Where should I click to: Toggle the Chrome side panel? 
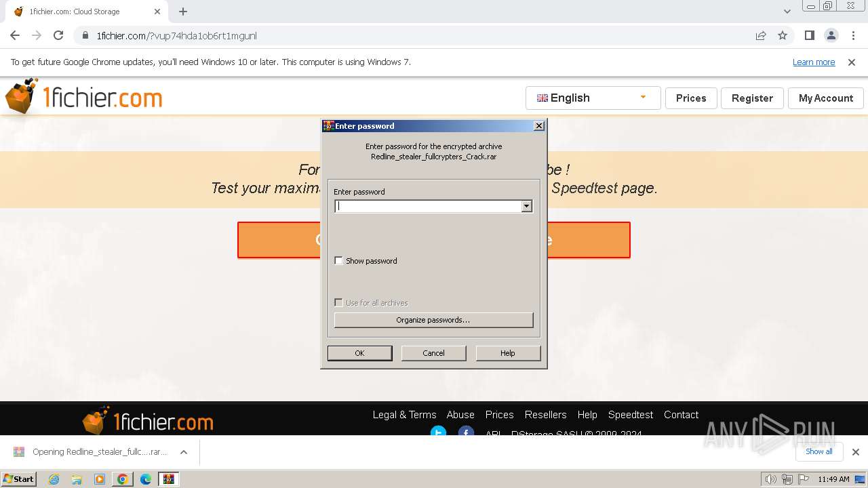tap(809, 36)
